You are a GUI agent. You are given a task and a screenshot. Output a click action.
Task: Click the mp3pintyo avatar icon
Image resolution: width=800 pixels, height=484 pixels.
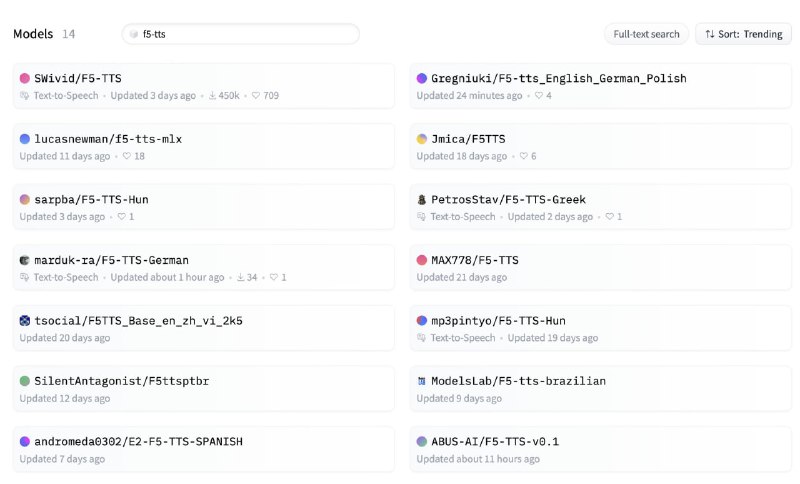tap(421, 321)
